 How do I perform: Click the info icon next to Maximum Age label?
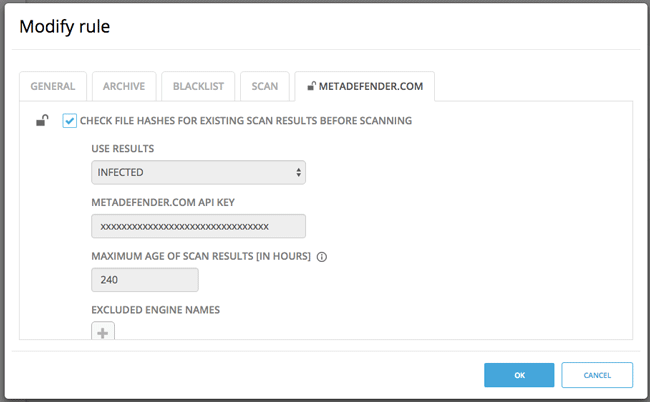322,256
